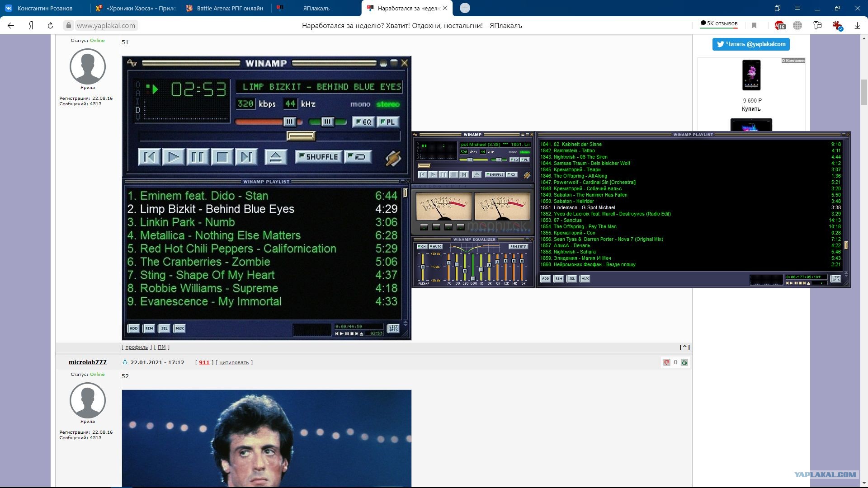
Task: Open ADD menu in large Winamp playlist
Action: pyautogui.click(x=133, y=328)
